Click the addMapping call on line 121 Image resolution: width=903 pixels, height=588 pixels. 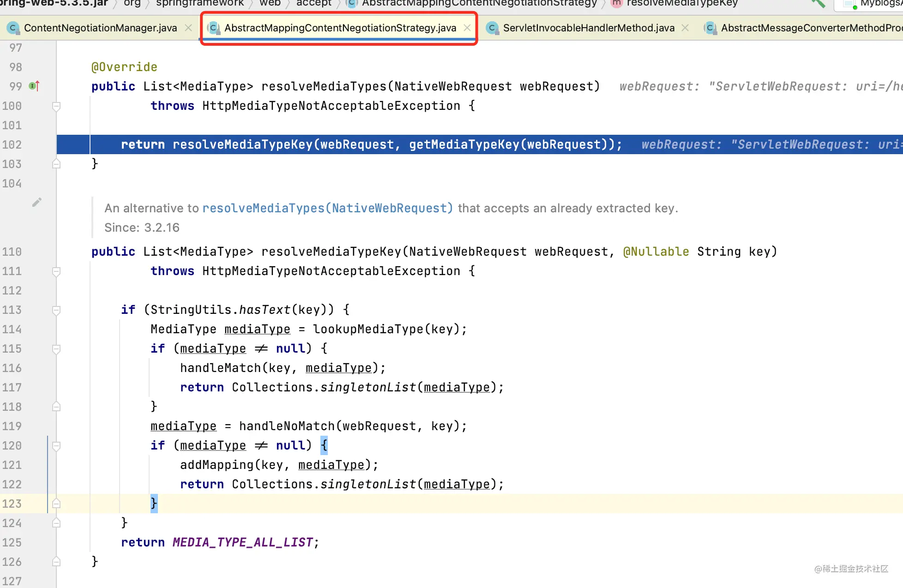coord(217,465)
